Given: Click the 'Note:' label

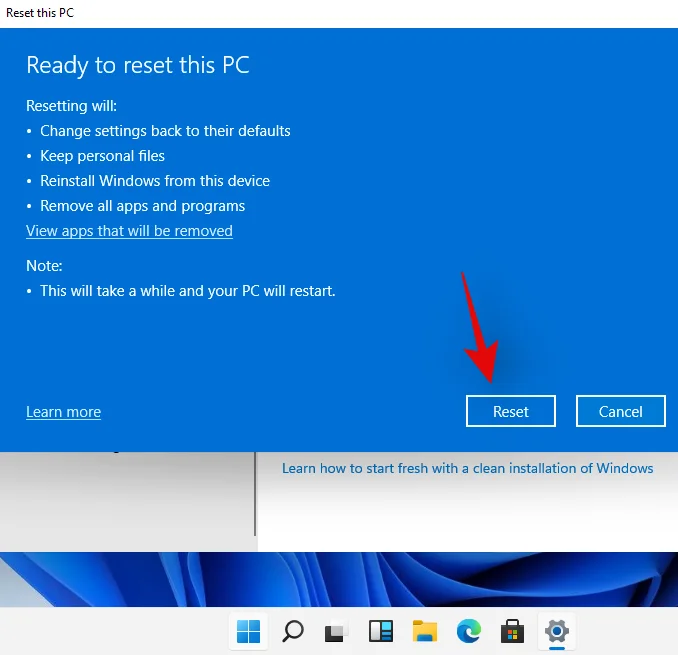Looking at the screenshot, I should 44,266.
